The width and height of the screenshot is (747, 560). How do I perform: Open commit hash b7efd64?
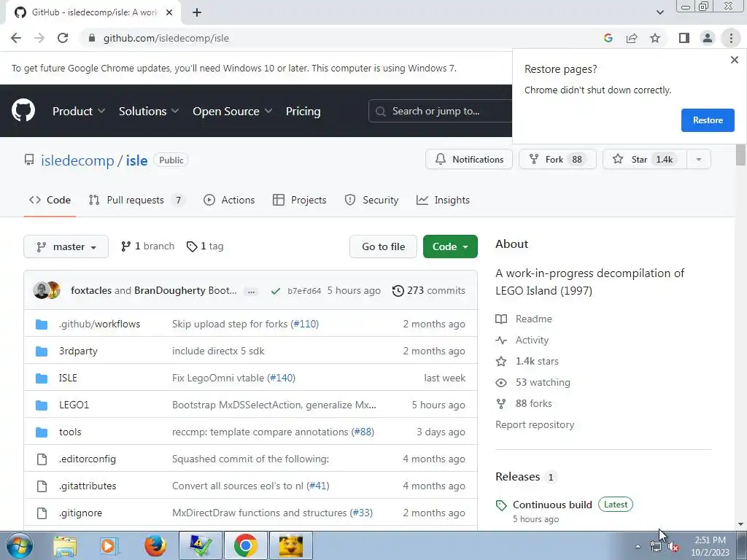click(x=304, y=291)
